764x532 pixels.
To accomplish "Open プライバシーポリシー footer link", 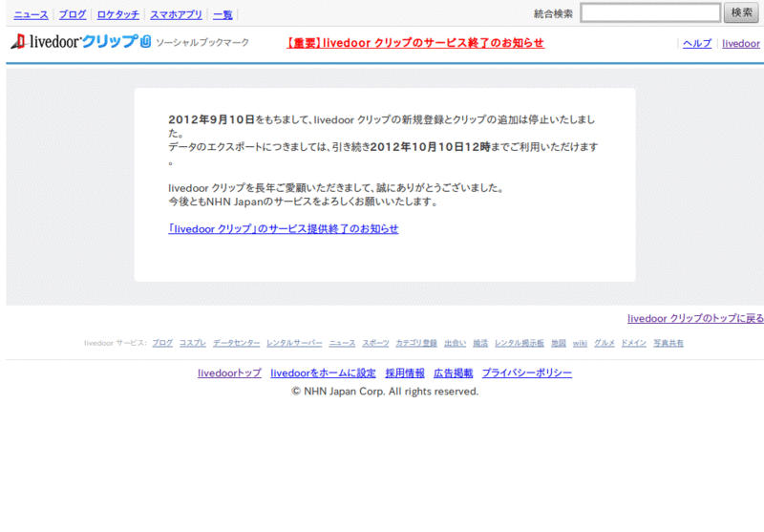I will 527,373.
